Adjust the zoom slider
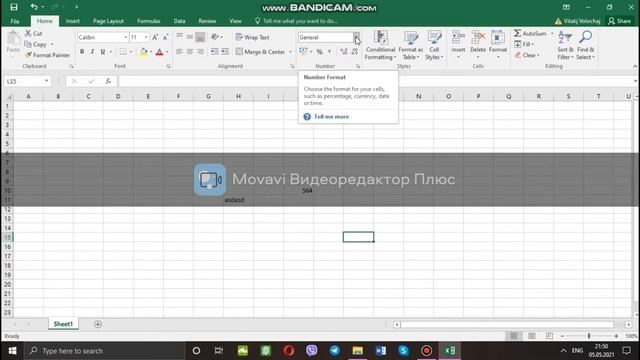The height and width of the screenshot is (360, 640). (589, 336)
